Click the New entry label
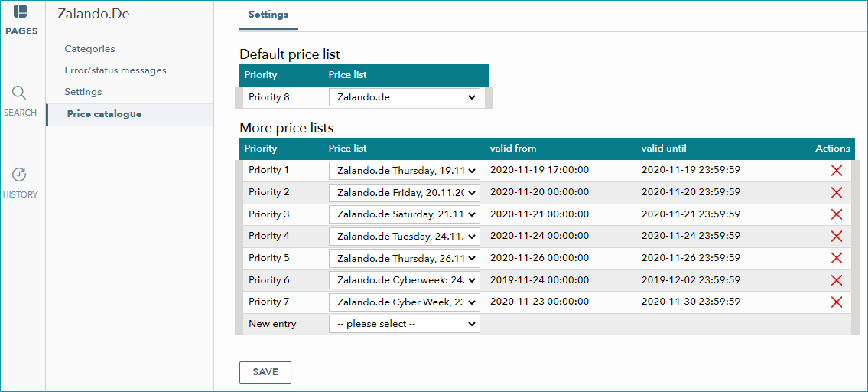This screenshot has width=868, height=392. click(272, 324)
